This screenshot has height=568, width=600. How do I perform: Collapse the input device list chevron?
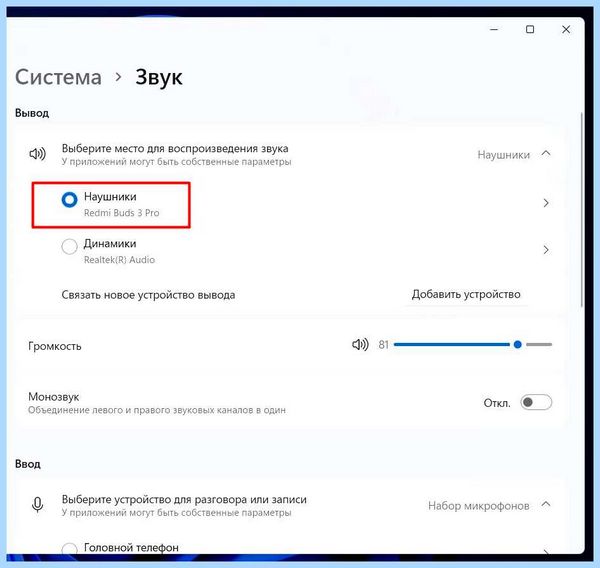click(546, 504)
